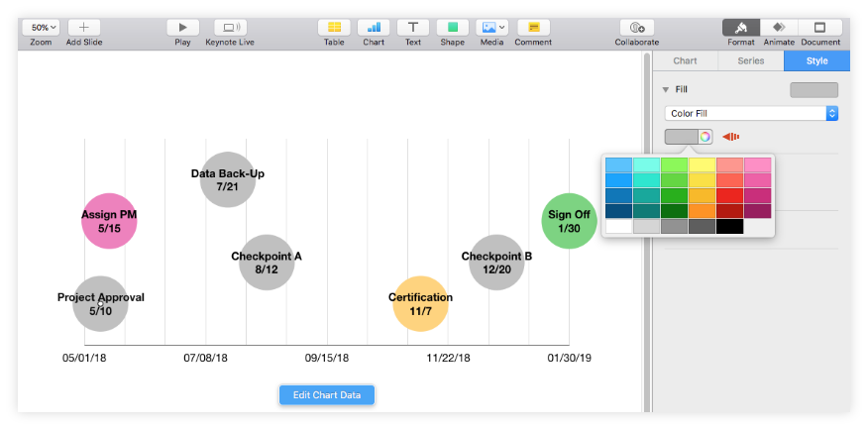The width and height of the screenshot is (868, 430).
Task: Open the color wheel picker
Action: coord(705,137)
